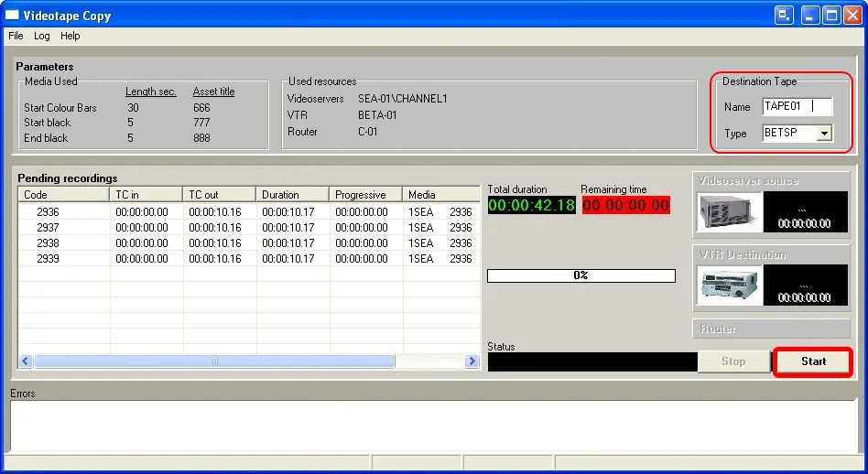Click the Duration column header

pos(292,195)
